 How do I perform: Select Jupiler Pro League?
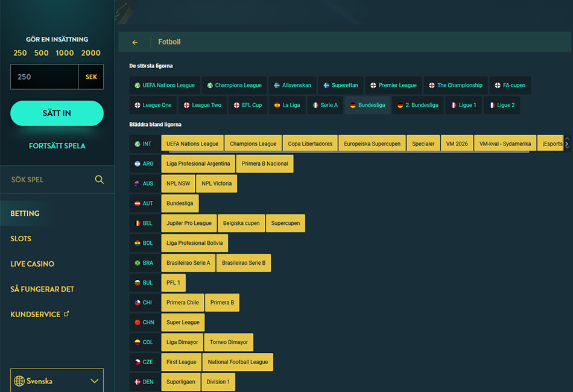(189, 223)
